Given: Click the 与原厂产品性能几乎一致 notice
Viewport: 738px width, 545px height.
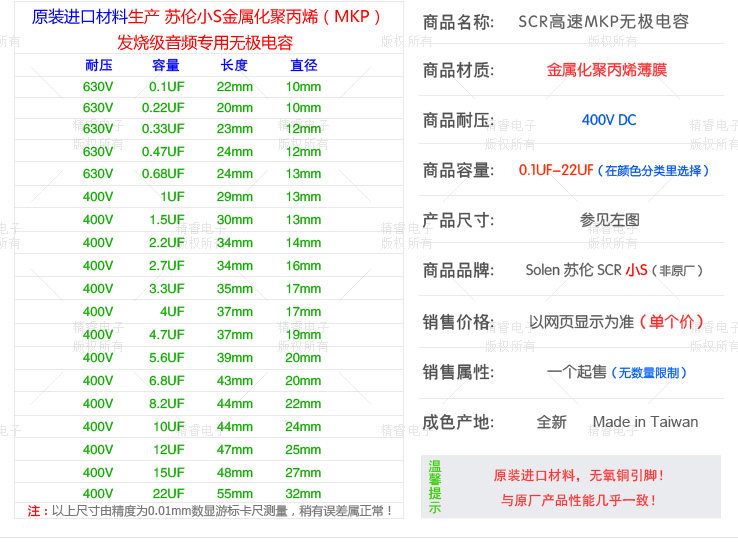Looking at the screenshot, I should 578,500.
